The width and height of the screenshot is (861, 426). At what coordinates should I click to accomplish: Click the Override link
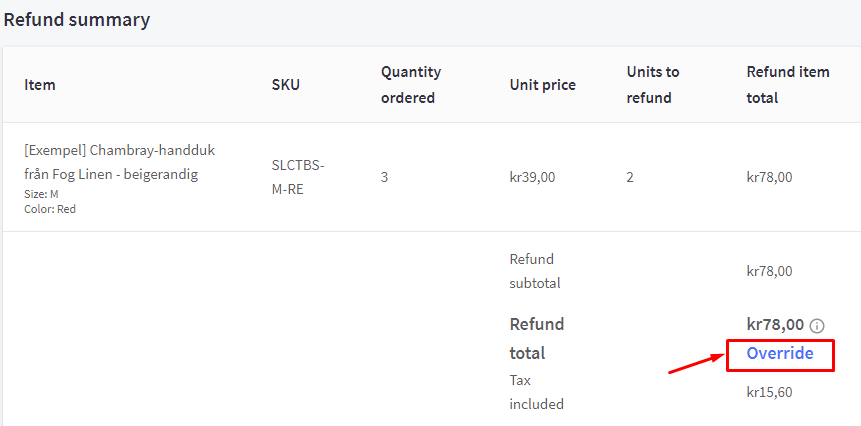tap(780, 354)
